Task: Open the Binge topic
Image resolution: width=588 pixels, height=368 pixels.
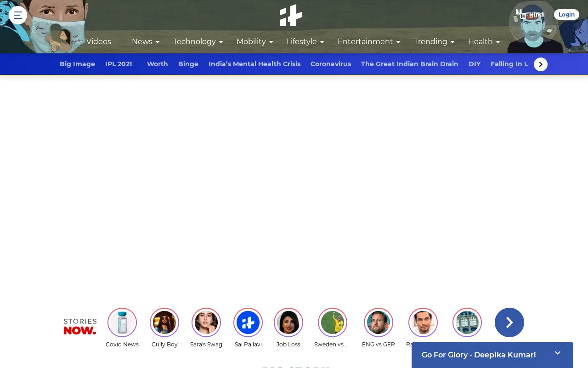Action: [188, 64]
